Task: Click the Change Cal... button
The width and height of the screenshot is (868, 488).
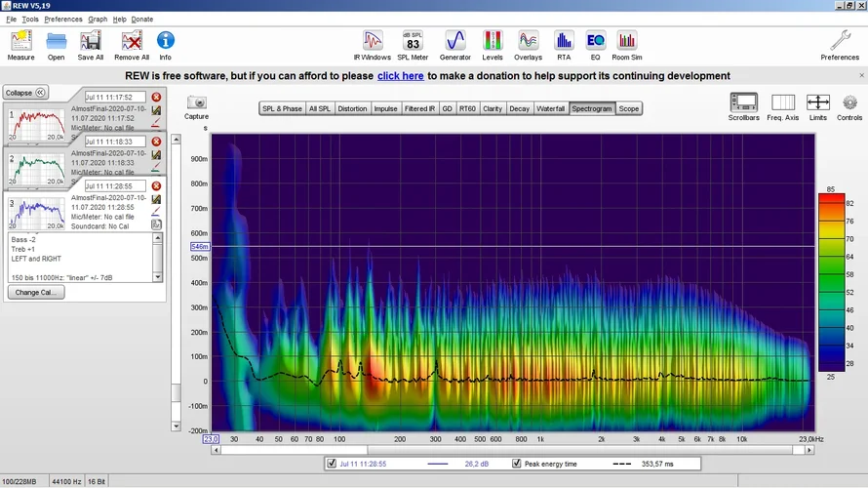Action: pyautogui.click(x=34, y=292)
